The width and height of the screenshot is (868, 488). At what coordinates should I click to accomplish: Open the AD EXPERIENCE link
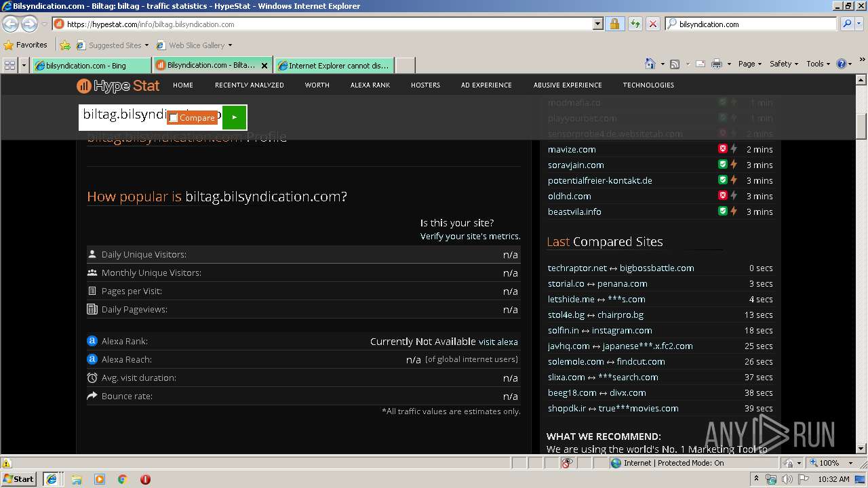click(x=486, y=85)
